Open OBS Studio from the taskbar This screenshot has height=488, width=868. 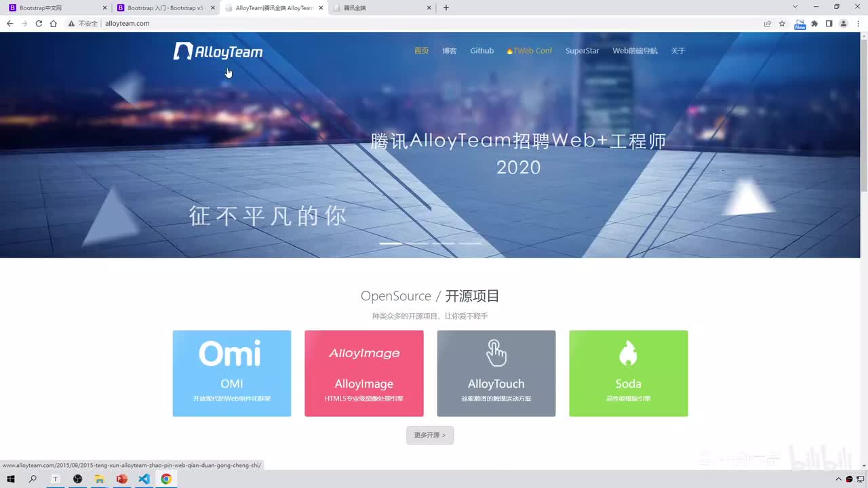coord(78,479)
